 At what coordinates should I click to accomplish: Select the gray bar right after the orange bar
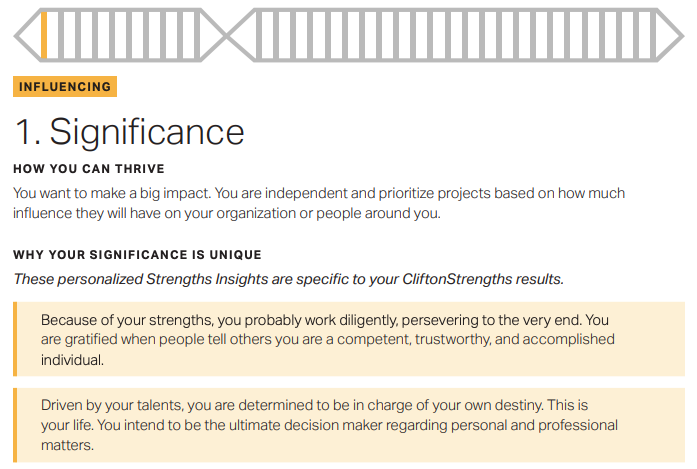point(61,35)
